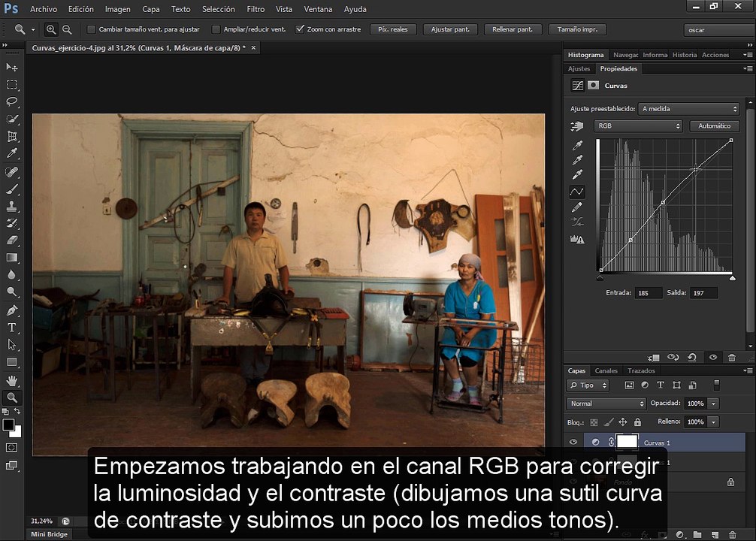Select the Crop tool
The height and width of the screenshot is (541, 756).
11,136
